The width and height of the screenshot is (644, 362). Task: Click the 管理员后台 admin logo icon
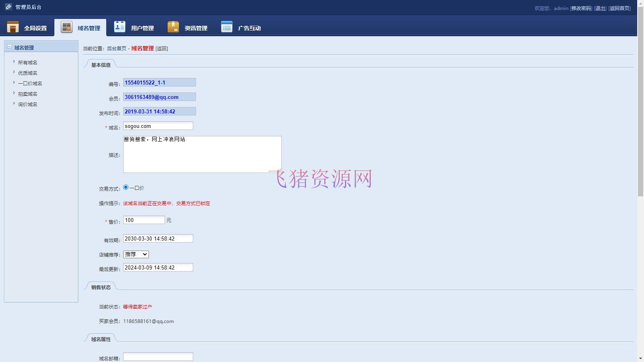point(8,7)
